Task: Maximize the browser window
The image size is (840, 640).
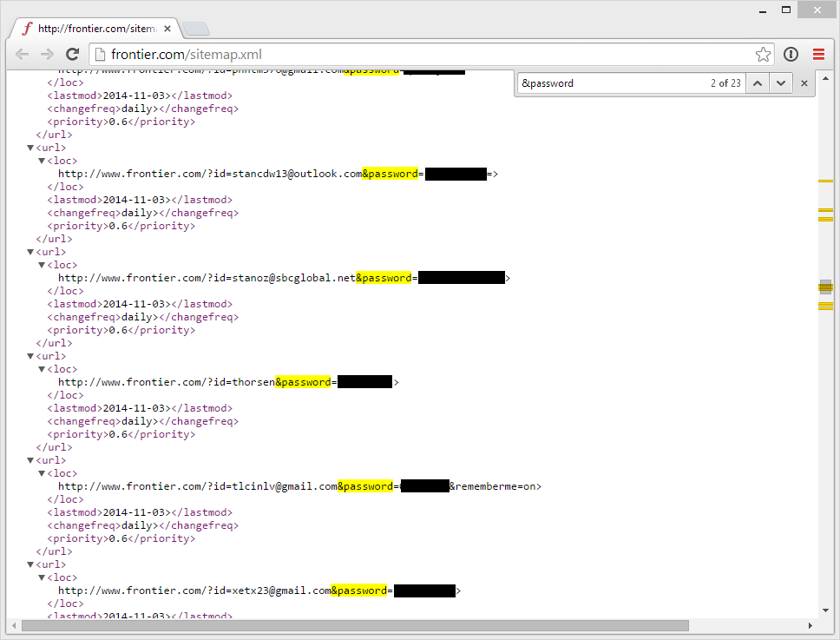Action: (x=786, y=10)
